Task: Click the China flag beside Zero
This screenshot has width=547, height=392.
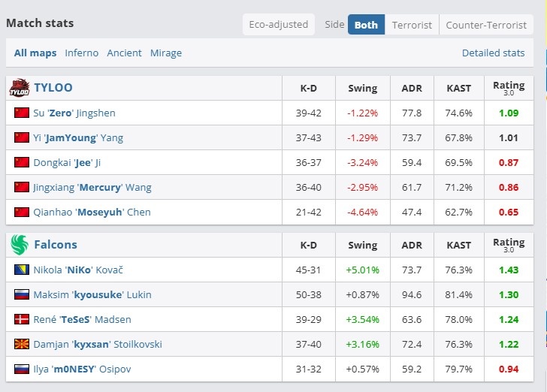Action: 21,113
